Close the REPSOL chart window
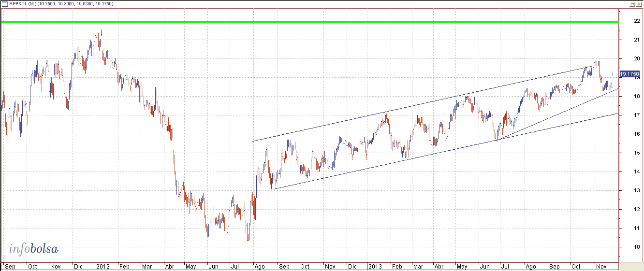Screen dimensions: 644x271 coord(639,3)
